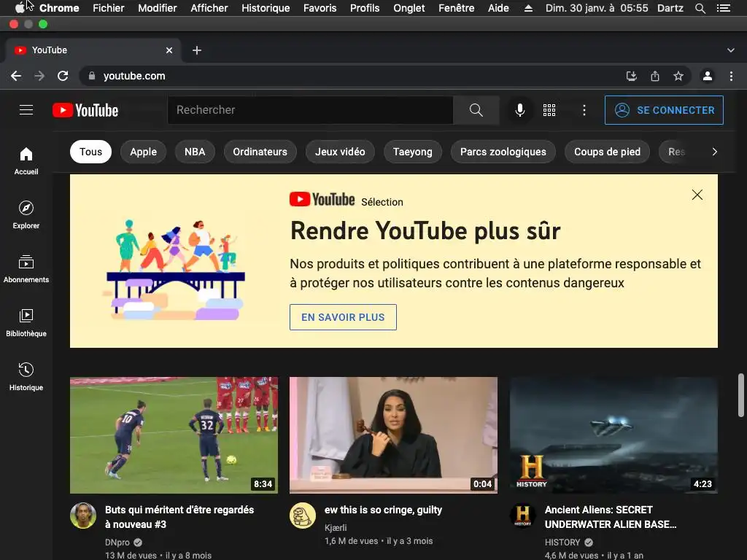Open the Modifier menu
The width and height of the screenshot is (747, 560).
tap(158, 8)
